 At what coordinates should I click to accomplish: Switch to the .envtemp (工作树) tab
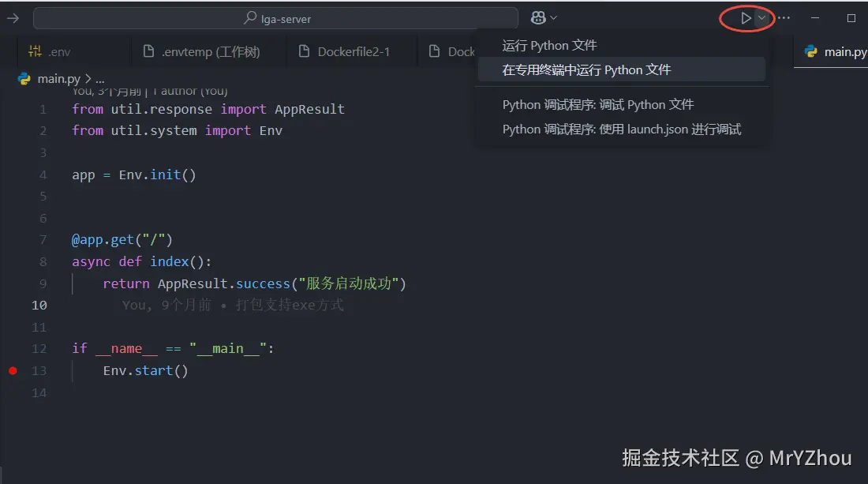click(210, 51)
